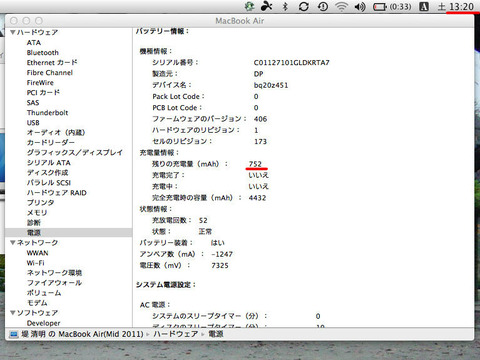Select Thunderbolt in the sidebar

coord(47,113)
